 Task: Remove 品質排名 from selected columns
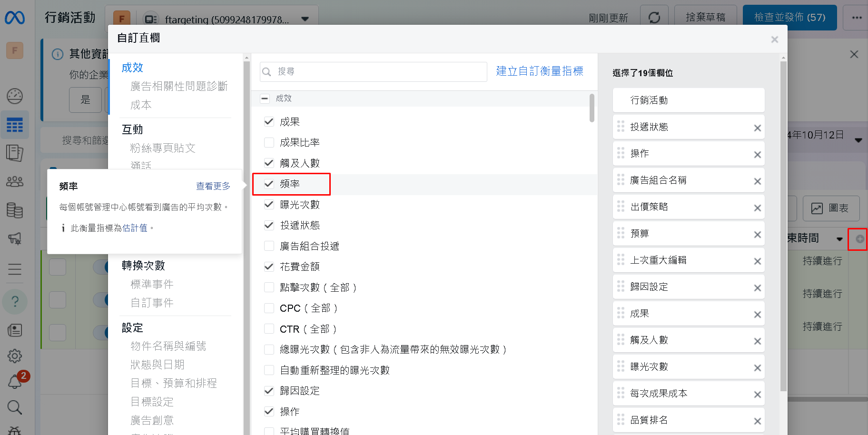click(x=758, y=421)
